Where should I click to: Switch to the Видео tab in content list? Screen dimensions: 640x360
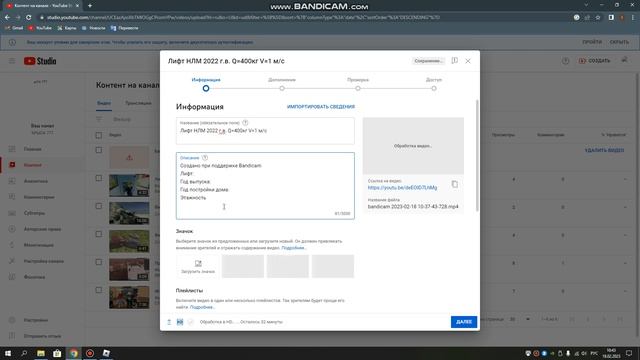104,103
